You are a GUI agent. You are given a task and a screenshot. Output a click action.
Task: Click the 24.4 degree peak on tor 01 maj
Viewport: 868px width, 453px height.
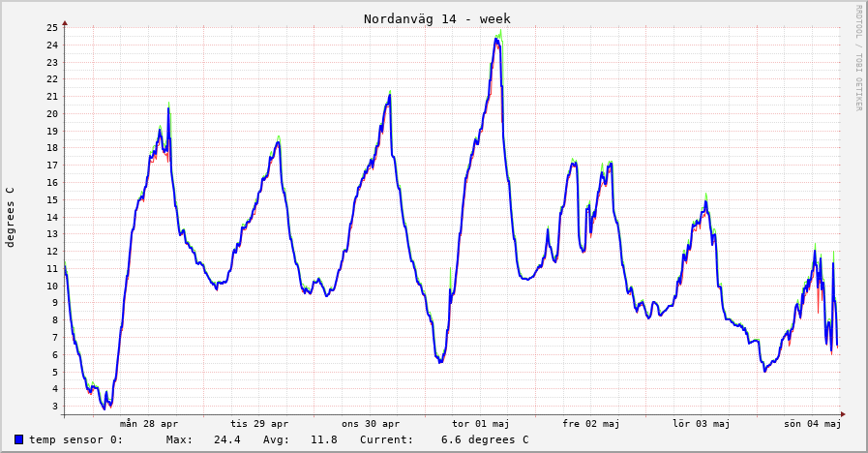[497, 39]
